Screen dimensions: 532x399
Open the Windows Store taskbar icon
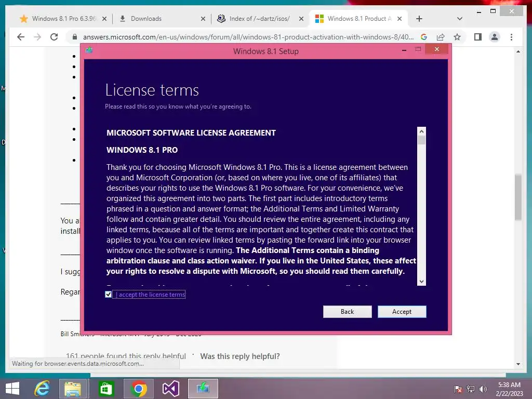[x=105, y=389]
